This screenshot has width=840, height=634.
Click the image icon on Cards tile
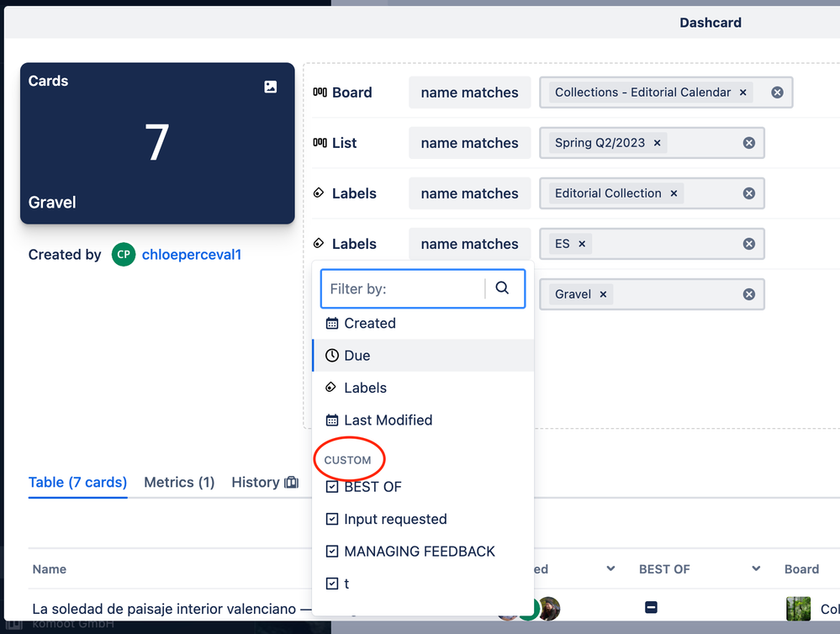coord(271,87)
